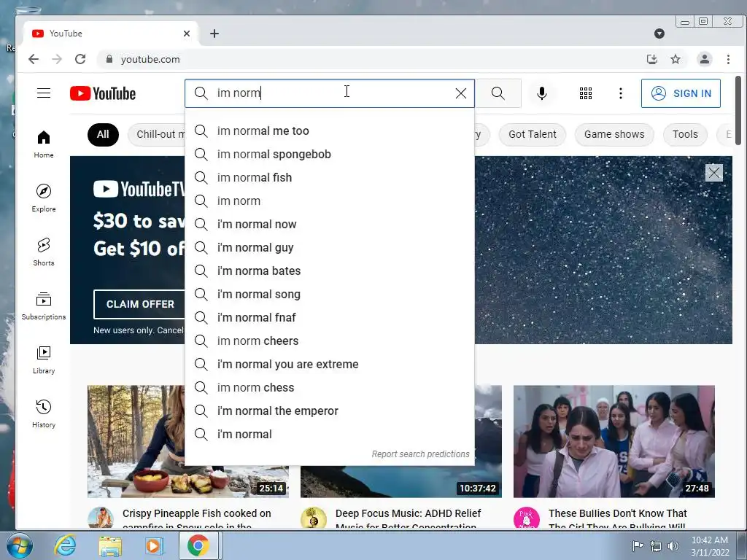Image resolution: width=747 pixels, height=560 pixels.
Task: Click the install app icon in address bar
Action: (x=651, y=59)
